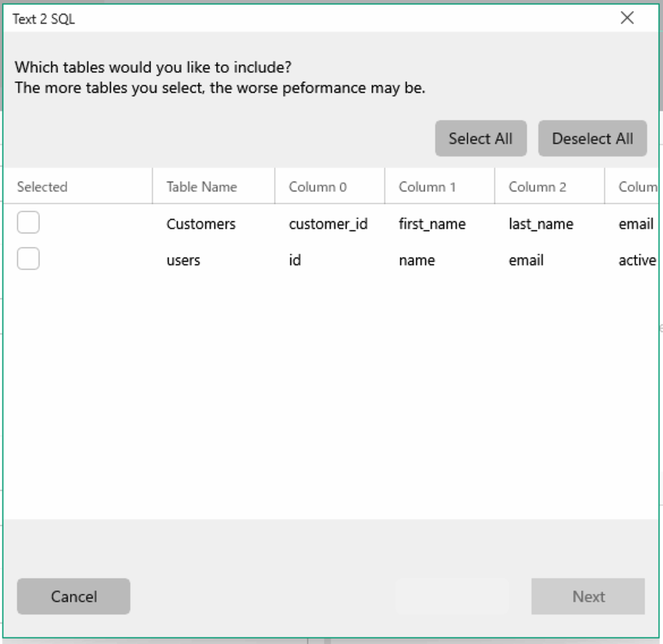Tick the checkbox for the Customers table
The image size is (663, 644).
(28, 223)
